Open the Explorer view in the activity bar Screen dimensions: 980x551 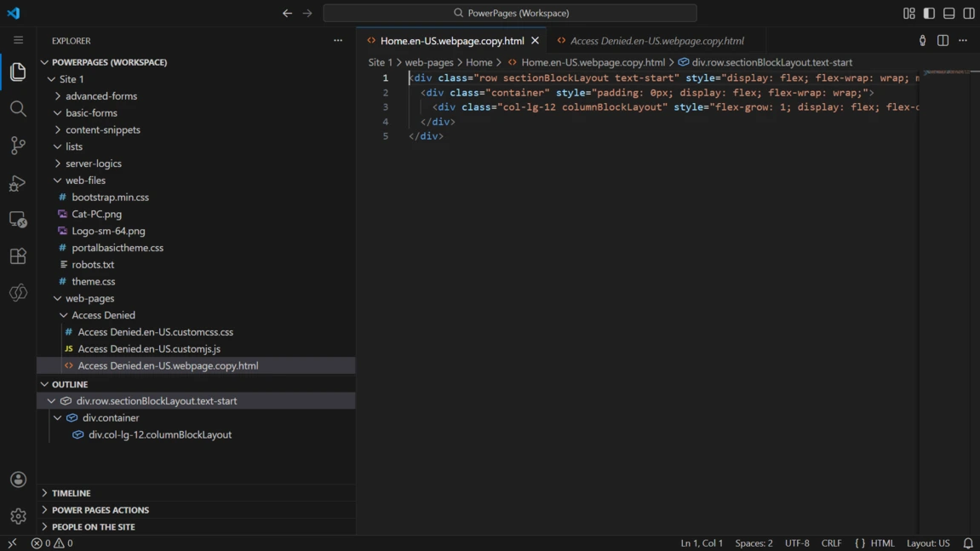tap(18, 72)
